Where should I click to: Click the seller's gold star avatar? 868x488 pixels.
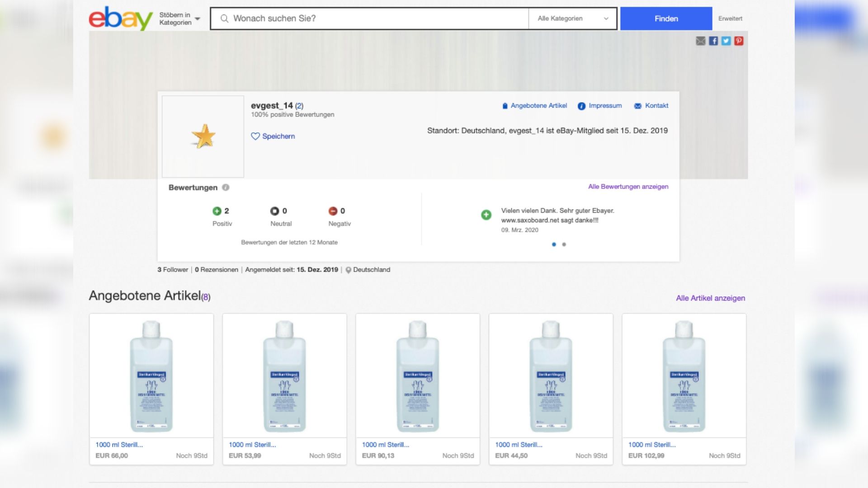[x=203, y=136]
